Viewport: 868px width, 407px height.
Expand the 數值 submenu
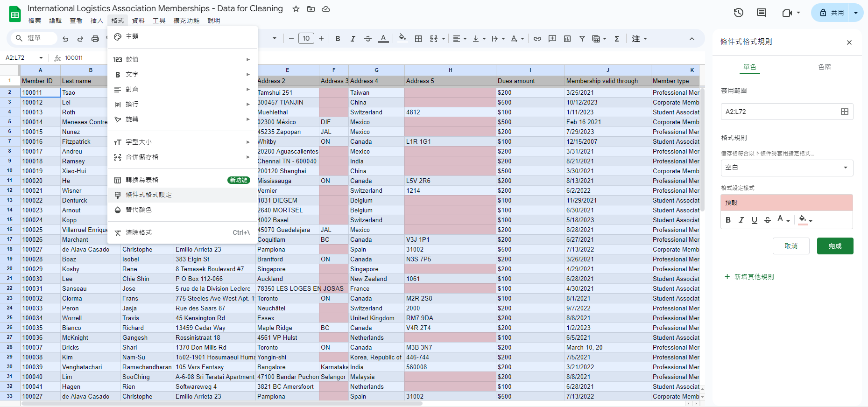click(x=183, y=59)
